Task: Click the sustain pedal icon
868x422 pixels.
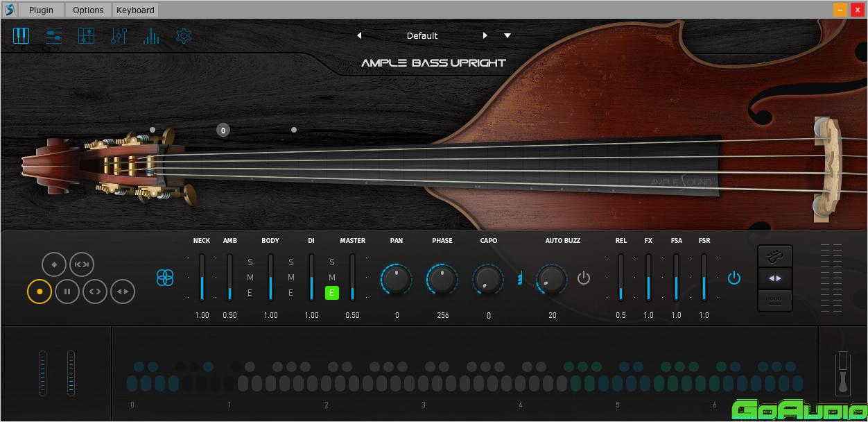Action: click(843, 373)
